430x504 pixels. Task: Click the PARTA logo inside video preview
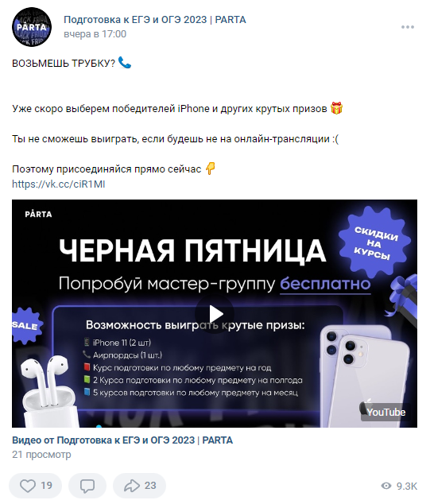pos(38,214)
